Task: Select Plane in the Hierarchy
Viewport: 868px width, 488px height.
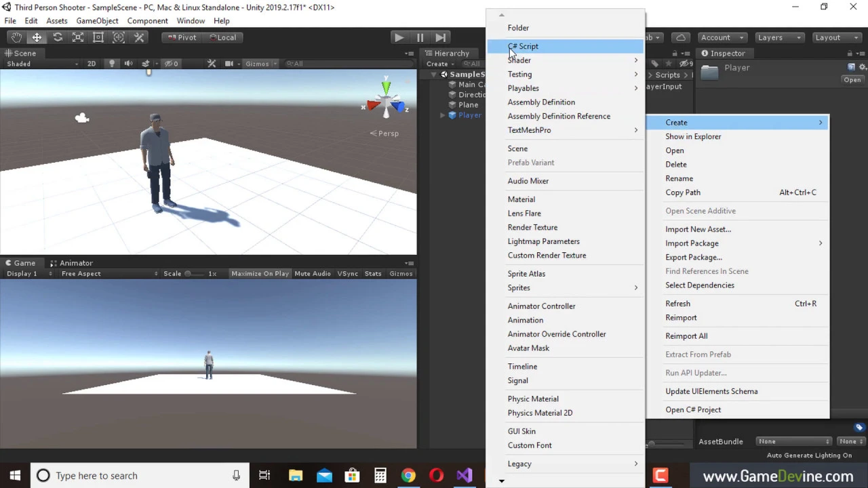Action: click(x=468, y=105)
